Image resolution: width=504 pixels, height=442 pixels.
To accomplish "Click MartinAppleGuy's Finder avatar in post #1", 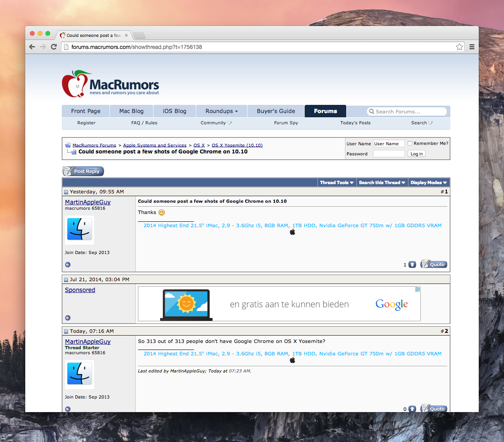I will click(x=80, y=230).
